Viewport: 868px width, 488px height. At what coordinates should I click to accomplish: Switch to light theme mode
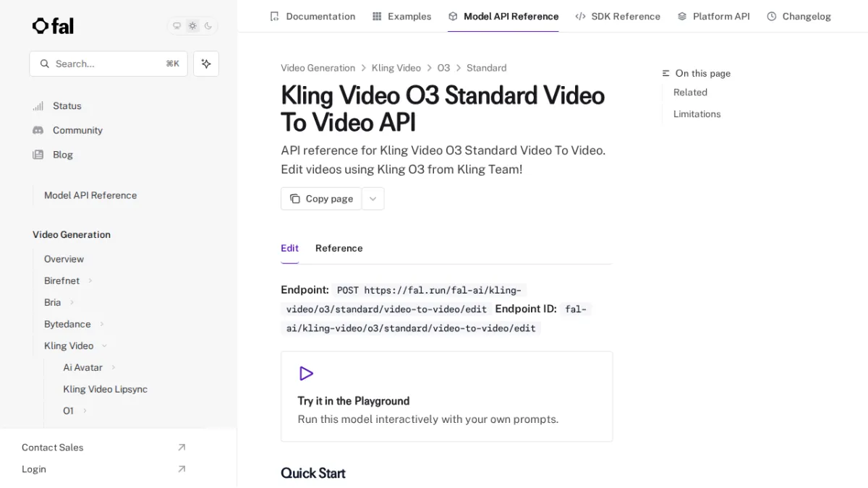pos(192,26)
